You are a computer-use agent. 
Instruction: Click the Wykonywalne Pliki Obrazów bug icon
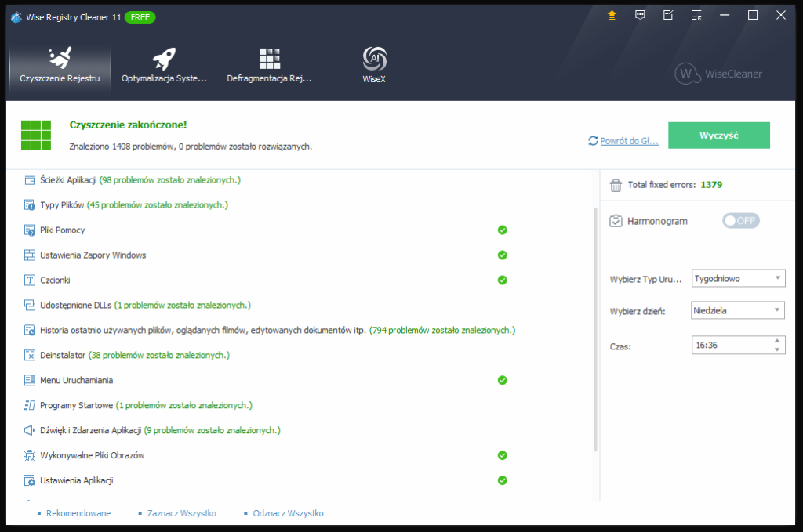(30, 455)
